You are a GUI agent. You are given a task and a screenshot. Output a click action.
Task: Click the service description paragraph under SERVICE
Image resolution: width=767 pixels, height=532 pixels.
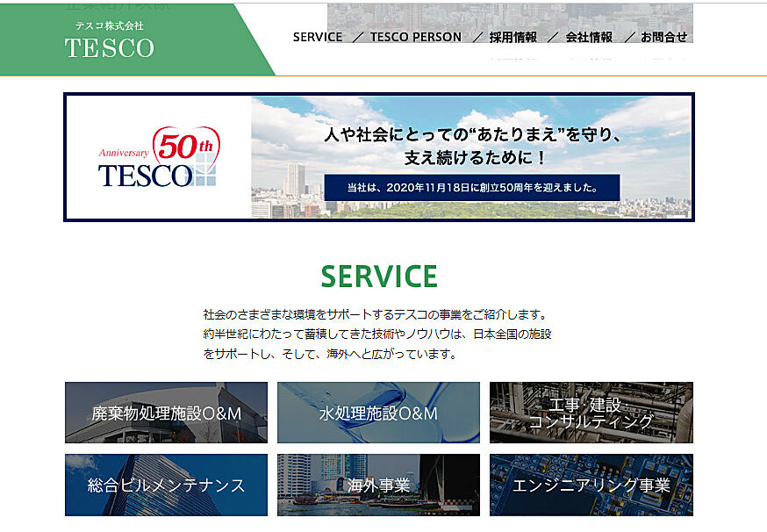pos(377,334)
